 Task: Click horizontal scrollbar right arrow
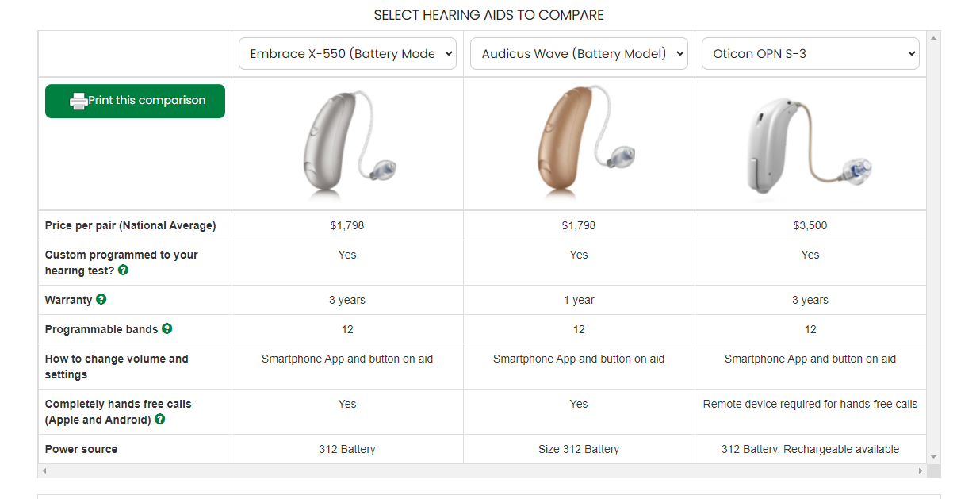tap(920, 471)
